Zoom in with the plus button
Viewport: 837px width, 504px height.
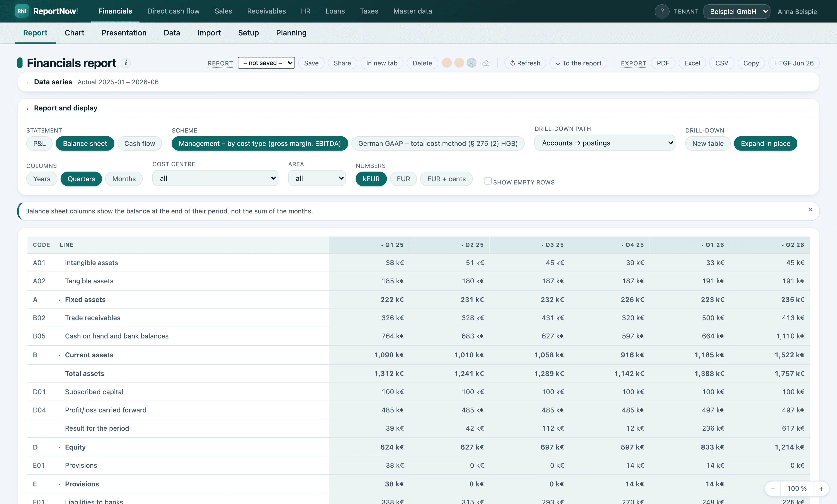(821, 489)
